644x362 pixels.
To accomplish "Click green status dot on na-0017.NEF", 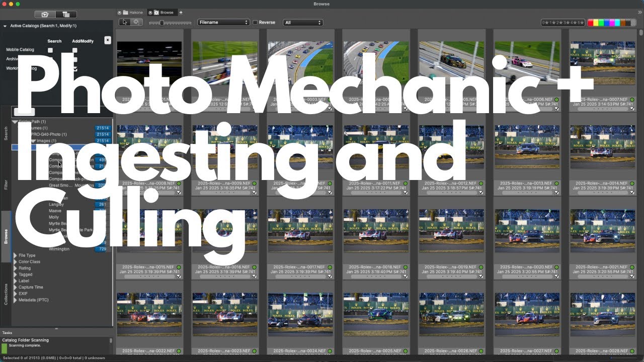I will point(330,267).
